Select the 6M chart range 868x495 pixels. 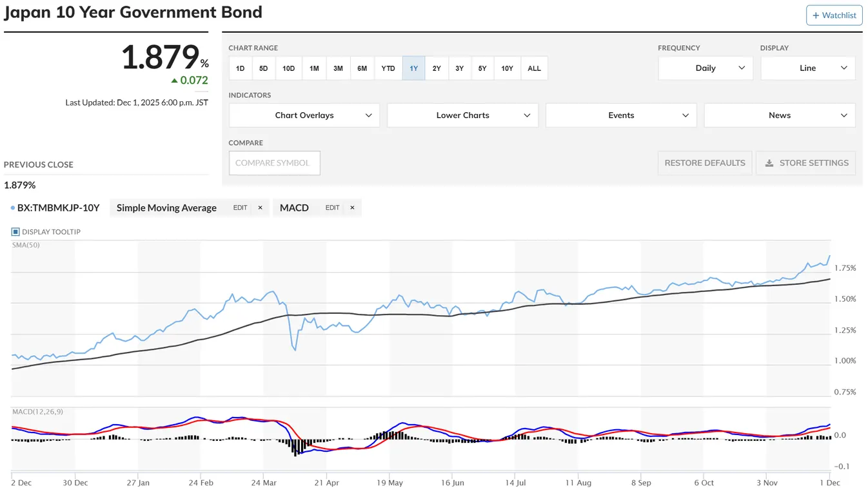[362, 68]
